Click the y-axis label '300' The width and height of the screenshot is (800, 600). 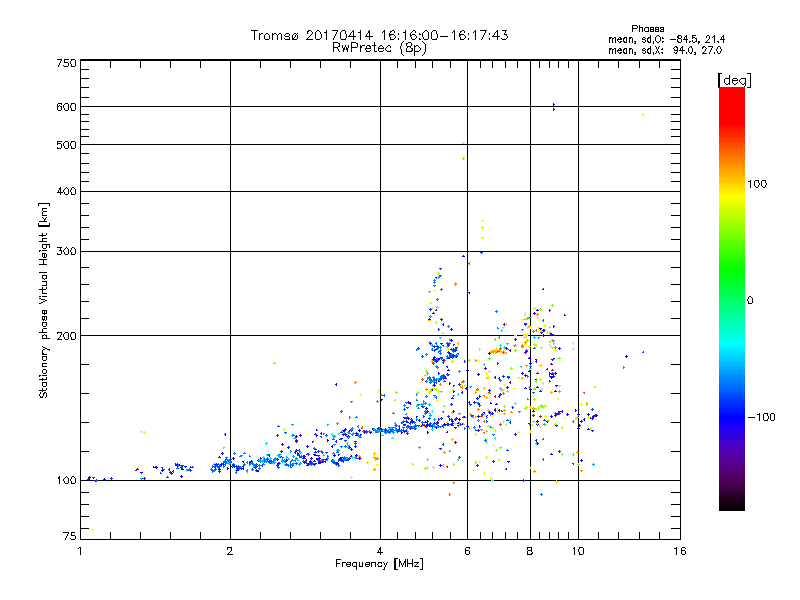[x=67, y=252]
